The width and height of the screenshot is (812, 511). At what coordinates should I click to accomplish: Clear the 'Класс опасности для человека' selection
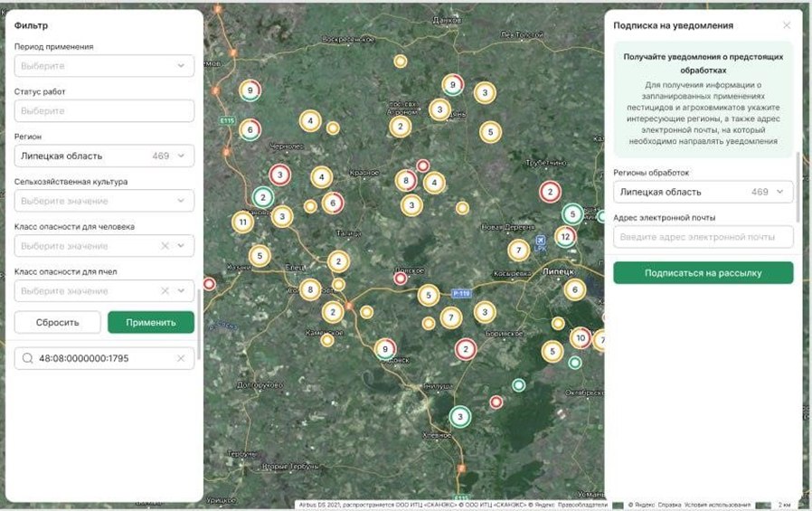[165, 246]
